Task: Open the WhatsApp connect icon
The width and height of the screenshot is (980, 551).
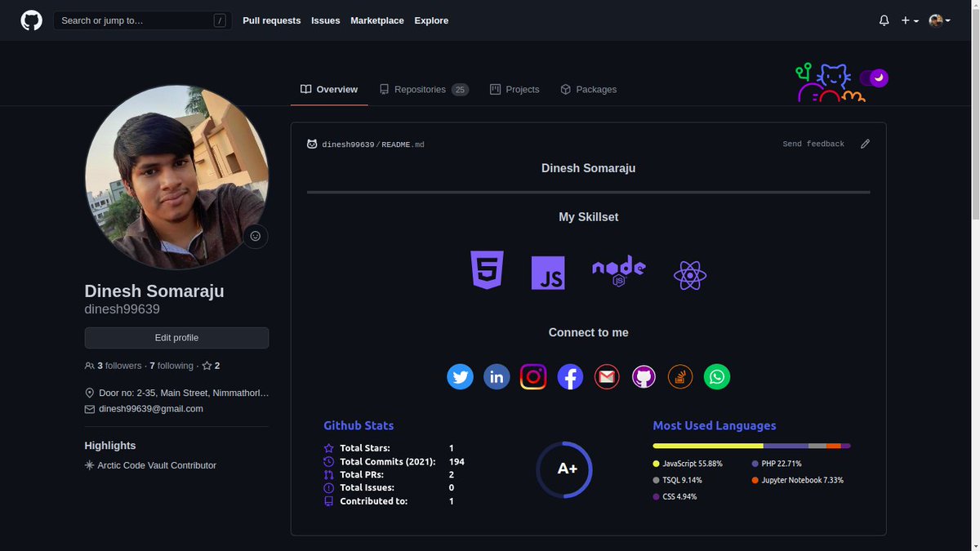Action: [717, 376]
